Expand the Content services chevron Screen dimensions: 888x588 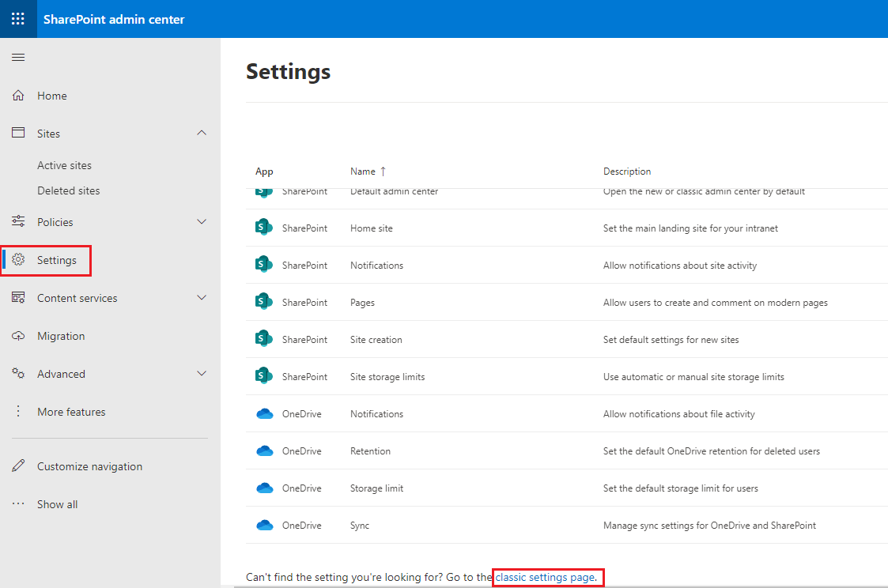202,298
